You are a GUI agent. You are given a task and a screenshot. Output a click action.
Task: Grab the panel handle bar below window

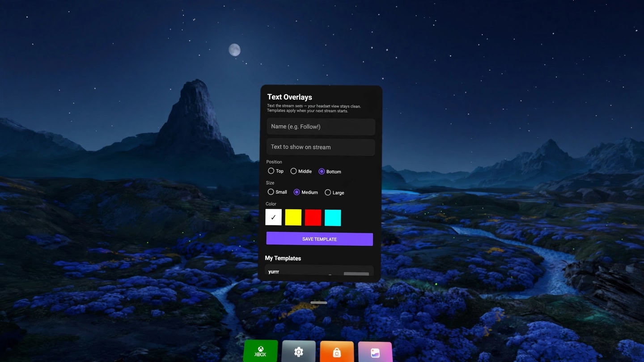tap(318, 303)
